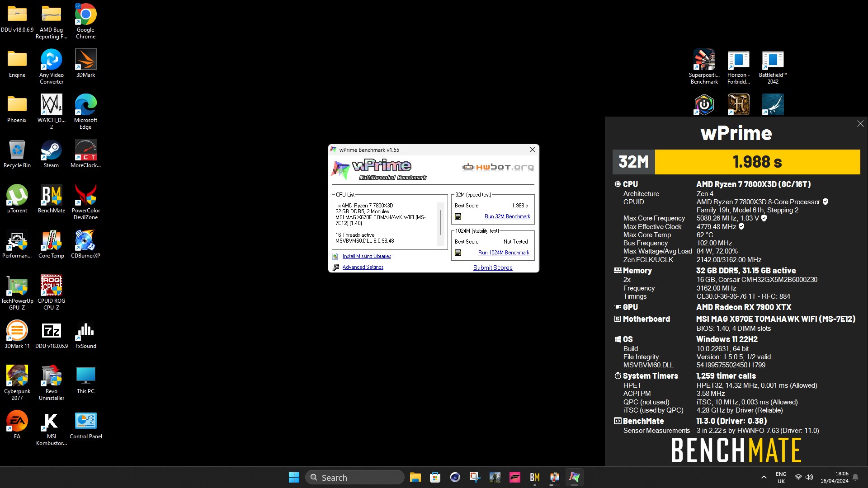Image resolution: width=868 pixels, height=488 pixels.
Task: Switch to BenchMate in the taskbar
Action: pyautogui.click(x=534, y=477)
